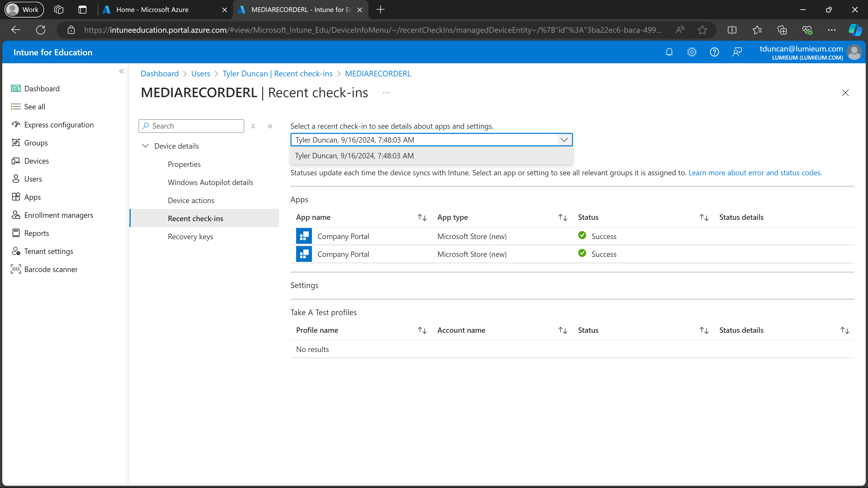Open the browser collections icon
This screenshot has height=488, width=868.
(x=782, y=30)
